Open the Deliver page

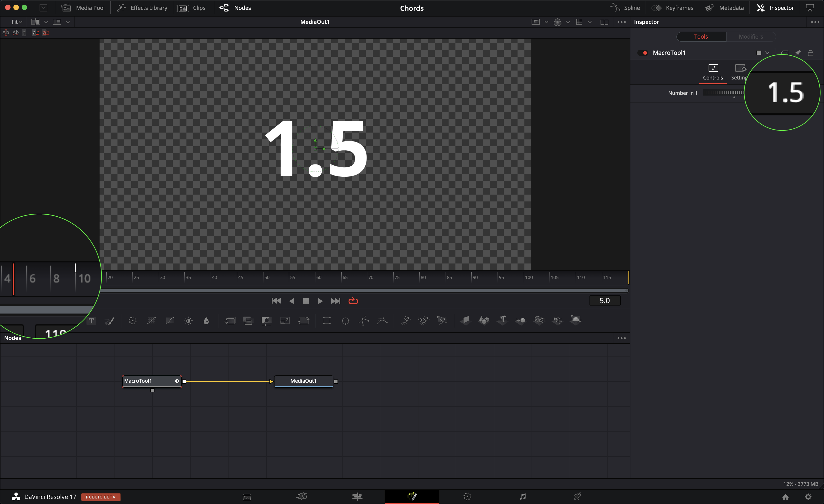[578, 497]
